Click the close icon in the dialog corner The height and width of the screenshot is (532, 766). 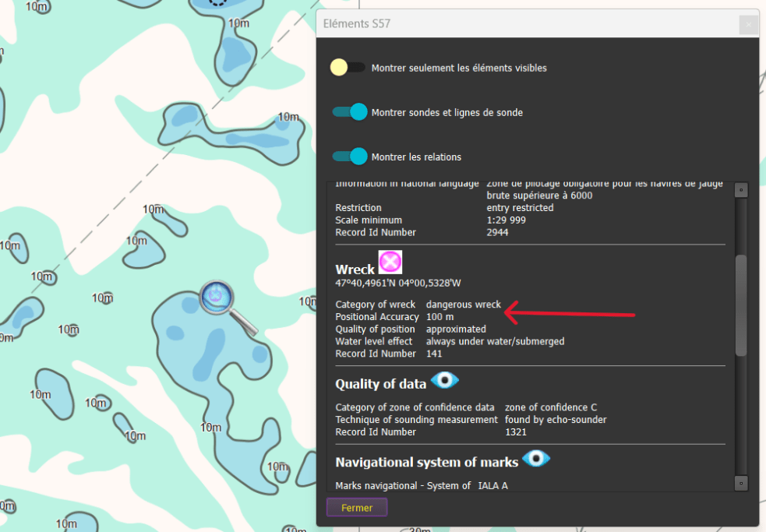748,24
